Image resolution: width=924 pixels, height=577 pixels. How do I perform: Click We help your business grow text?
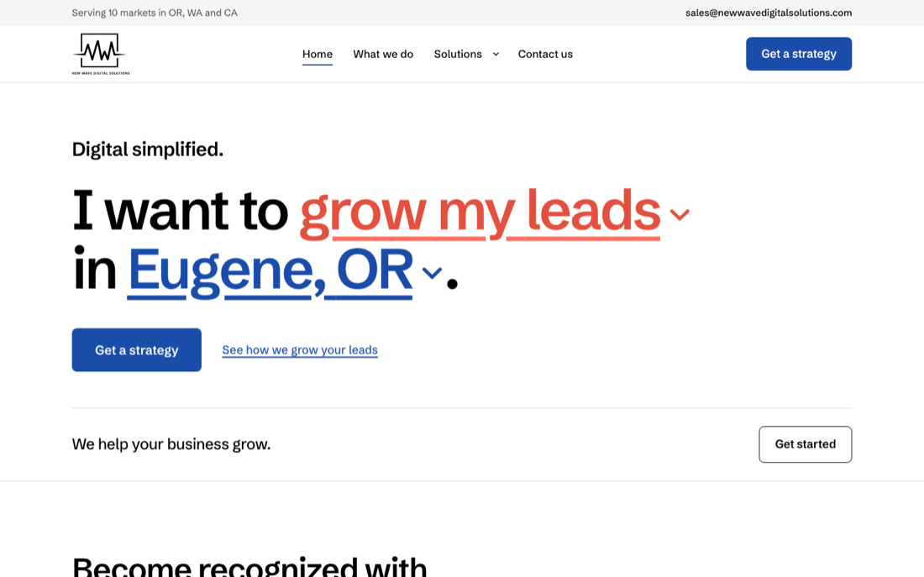coord(171,444)
